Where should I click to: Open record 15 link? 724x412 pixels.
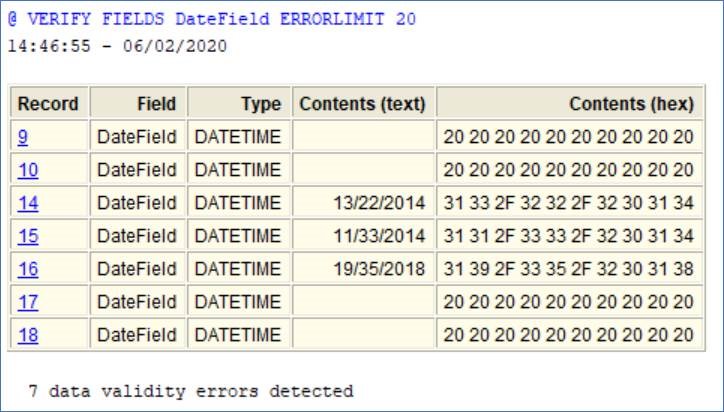click(x=28, y=236)
